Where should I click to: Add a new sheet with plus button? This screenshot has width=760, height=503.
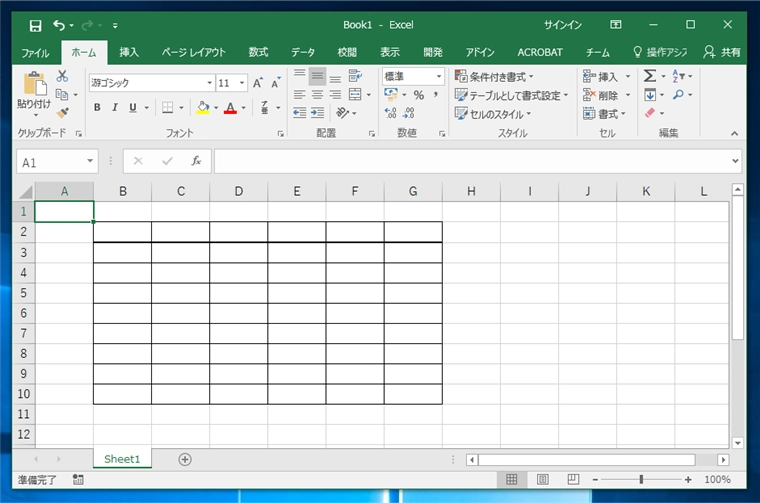pyautogui.click(x=185, y=459)
